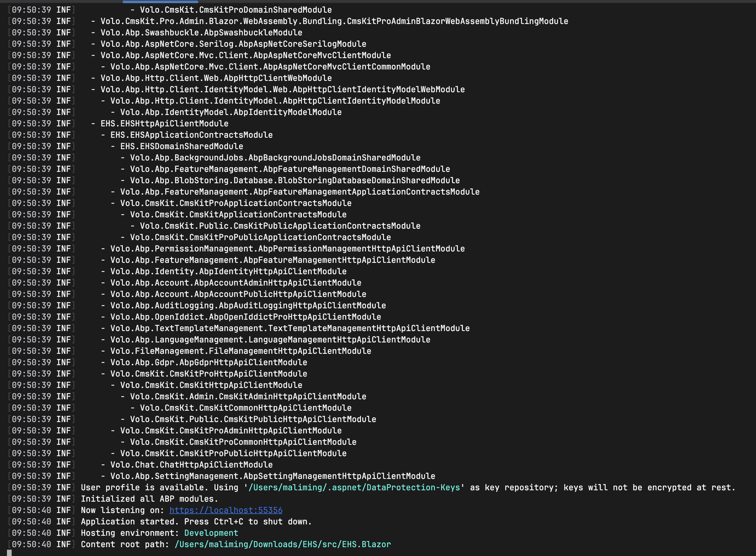The image size is (756, 556).
Task: Click CmsKitProHttpApiClientModule line
Action: tap(209, 374)
